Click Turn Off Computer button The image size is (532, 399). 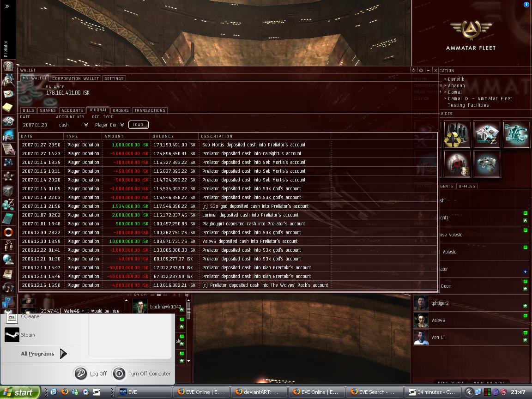(141, 374)
